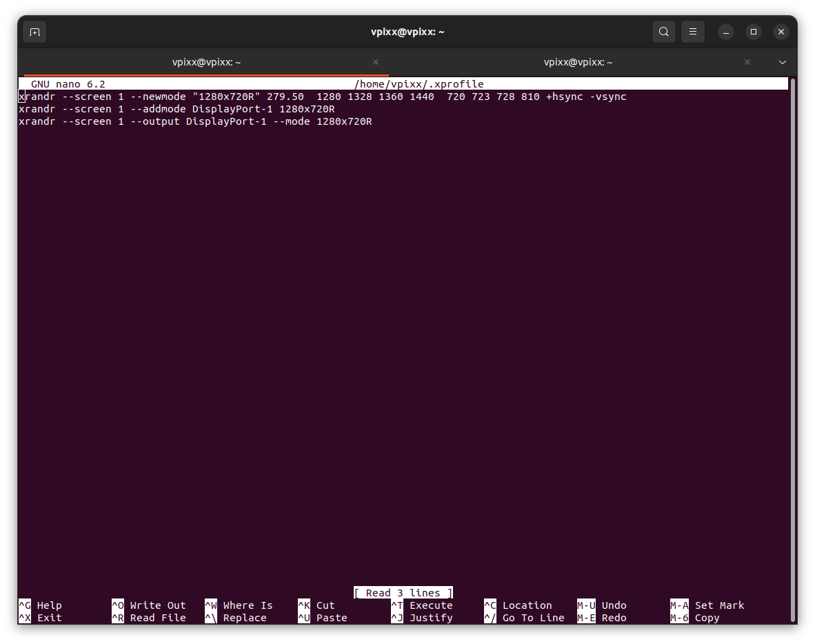815x644 pixels.
Task: Maximize the terminal window
Action: (x=753, y=32)
